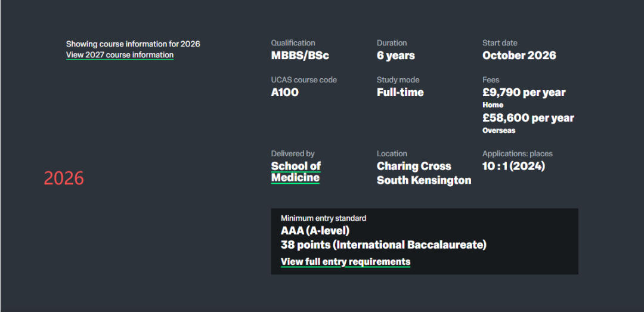Click the South Kensington location text
This screenshot has width=644, height=312.
(424, 180)
